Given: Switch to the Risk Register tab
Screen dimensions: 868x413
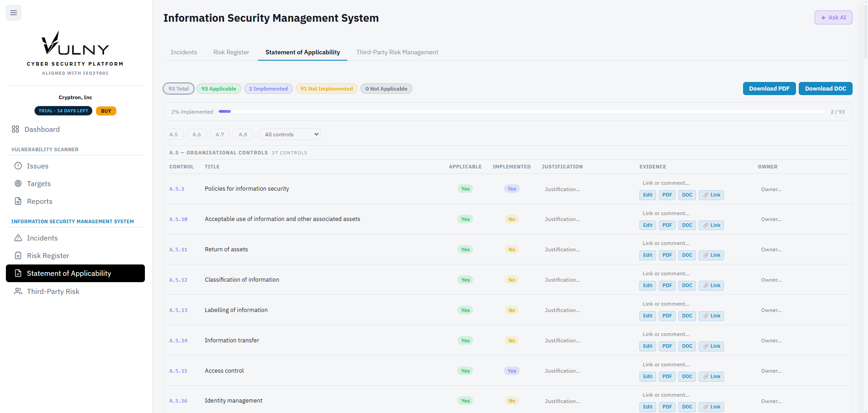Looking at the screenshot, I should pyautogui.click(x=231, y=52).
